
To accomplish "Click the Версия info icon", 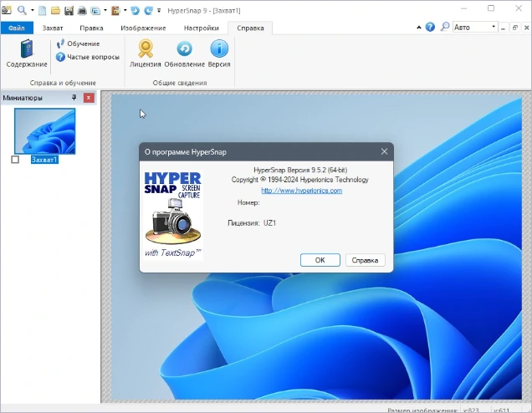I will 219,54.
